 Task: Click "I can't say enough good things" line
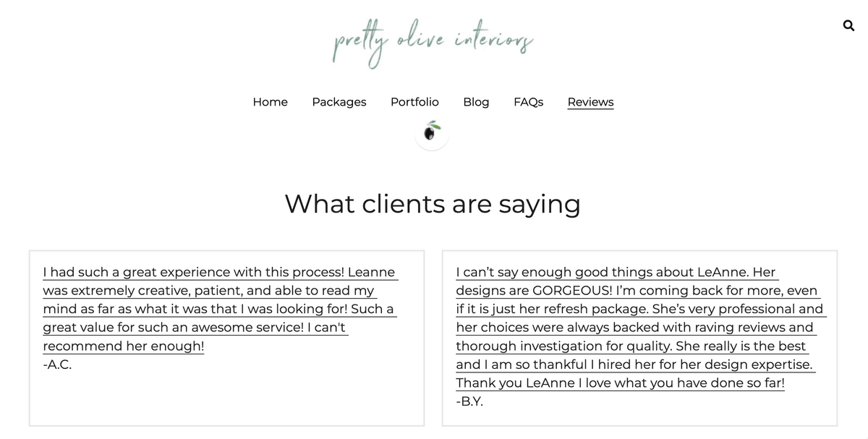pyautogui.click(x=616, y=273)
